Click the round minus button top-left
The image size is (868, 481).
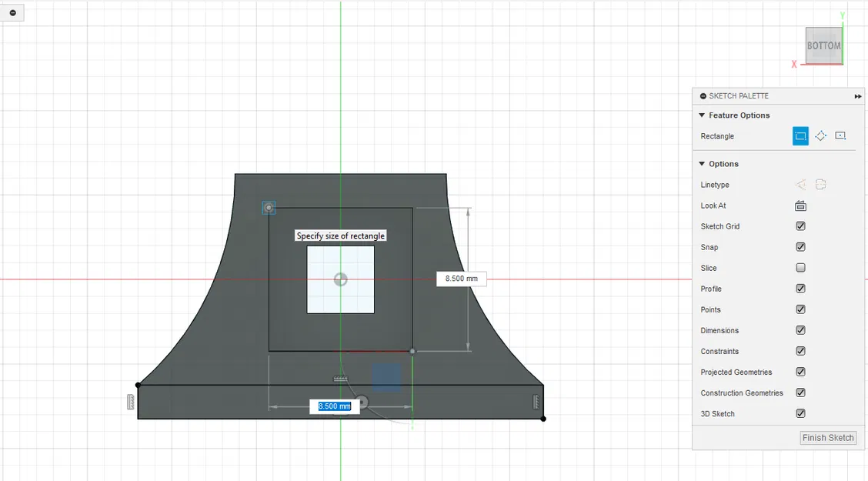tap(12, 12)
